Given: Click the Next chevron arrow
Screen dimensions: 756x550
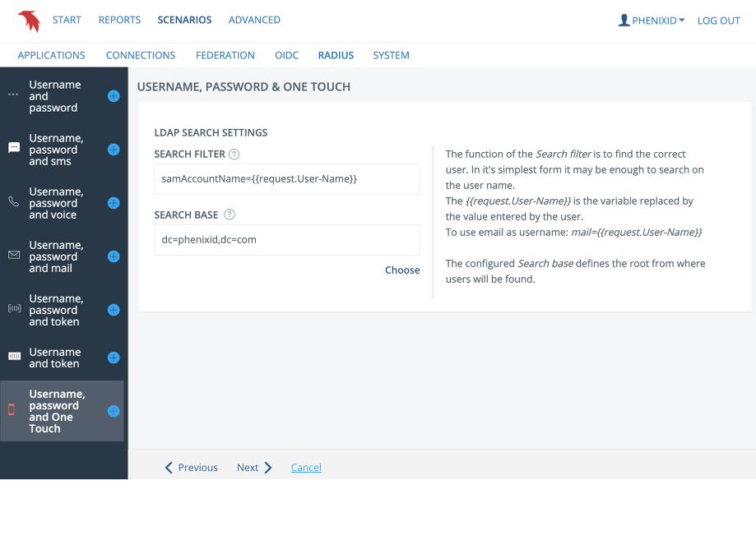Looking at the screenshot, I should pos(267,467).
